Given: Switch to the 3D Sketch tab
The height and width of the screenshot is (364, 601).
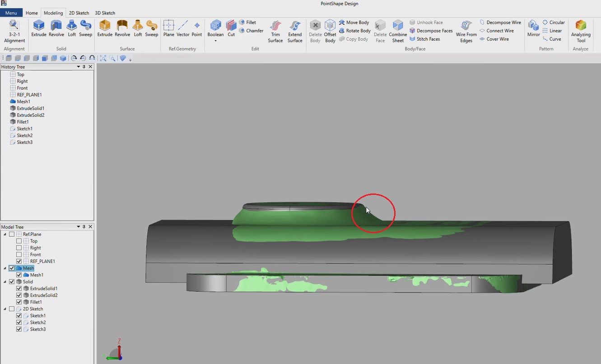Looking at the screenshot, I should [x=105, y=13].
